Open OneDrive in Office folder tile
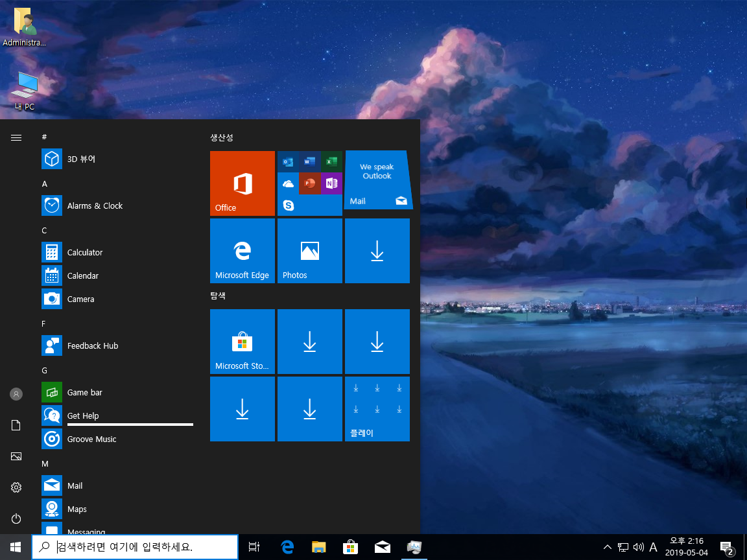 [288, 184]
